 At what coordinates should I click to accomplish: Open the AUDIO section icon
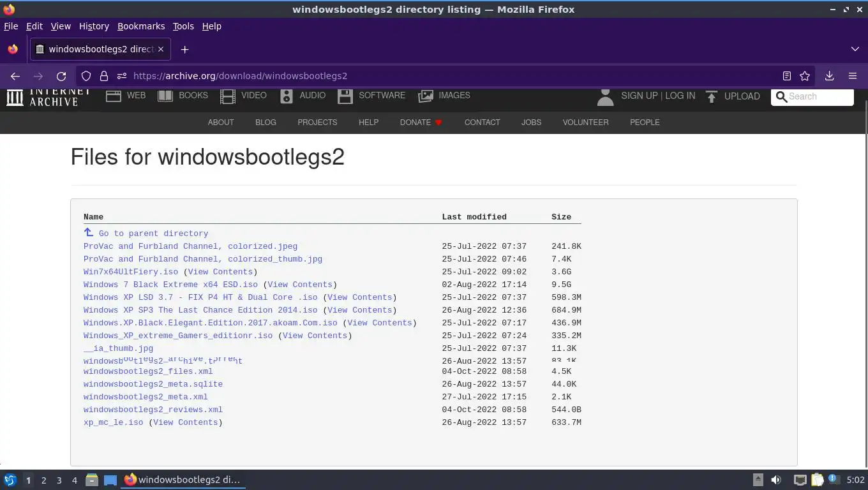(x=287, y=96)
